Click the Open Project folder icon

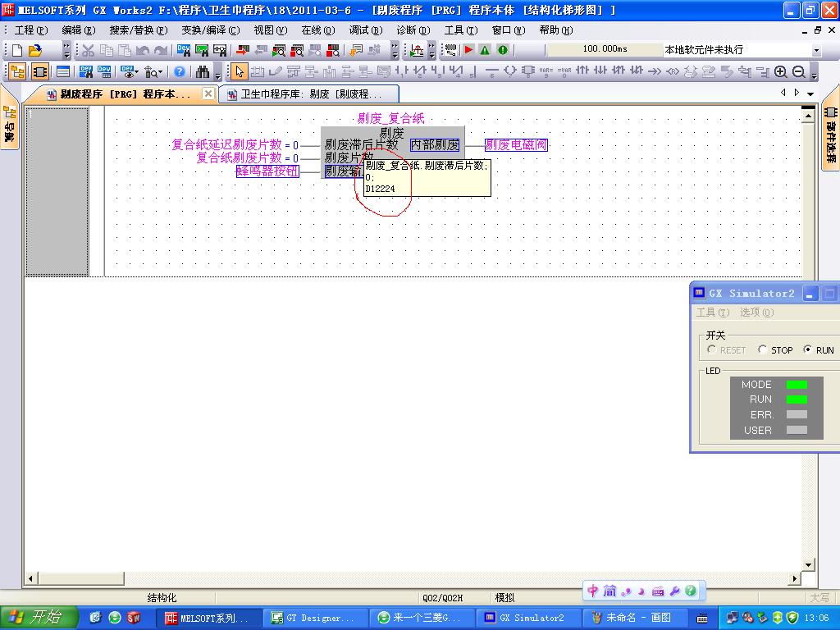(x=34, y=50)
